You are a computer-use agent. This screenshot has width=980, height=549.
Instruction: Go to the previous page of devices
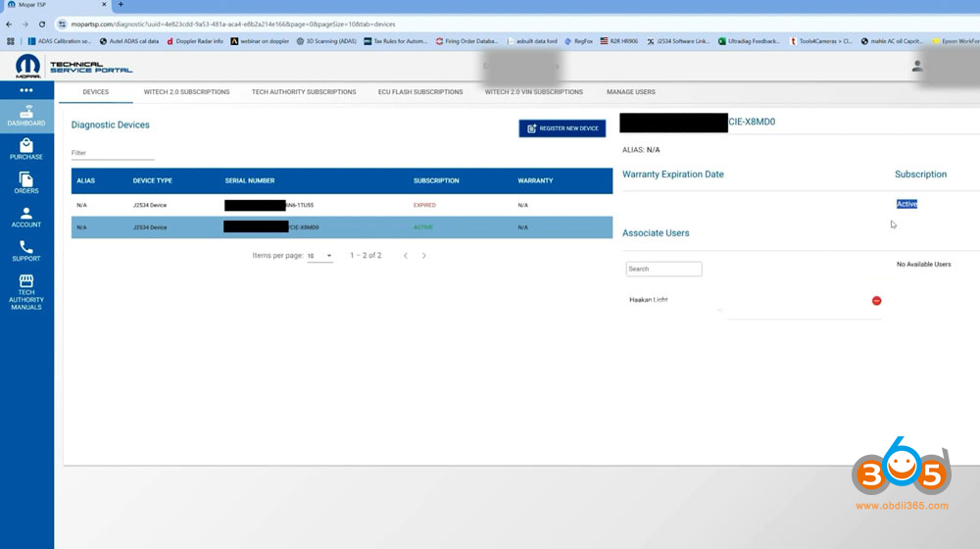pyautogui.click(x=406, y=256)
